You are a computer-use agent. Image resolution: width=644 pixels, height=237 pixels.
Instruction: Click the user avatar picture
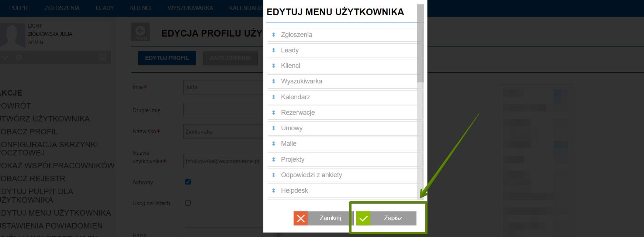[x=12, y=36]
